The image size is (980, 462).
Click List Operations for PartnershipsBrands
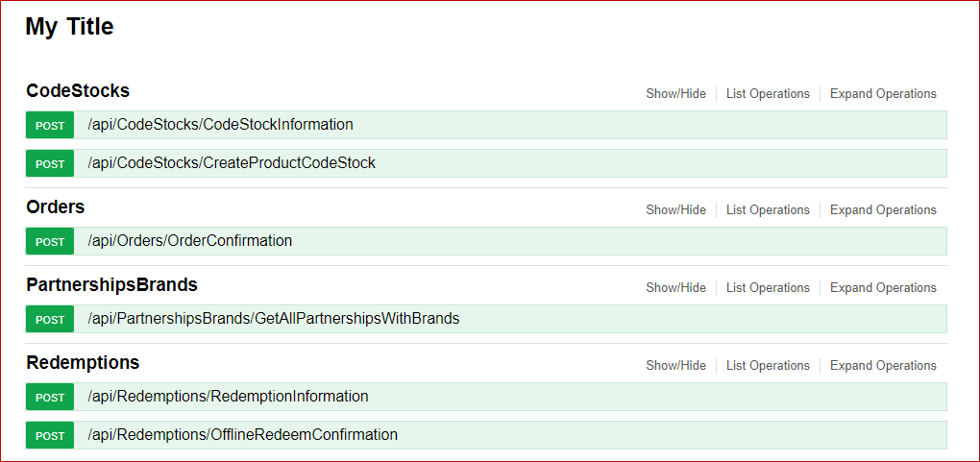[x=768, y=287]
